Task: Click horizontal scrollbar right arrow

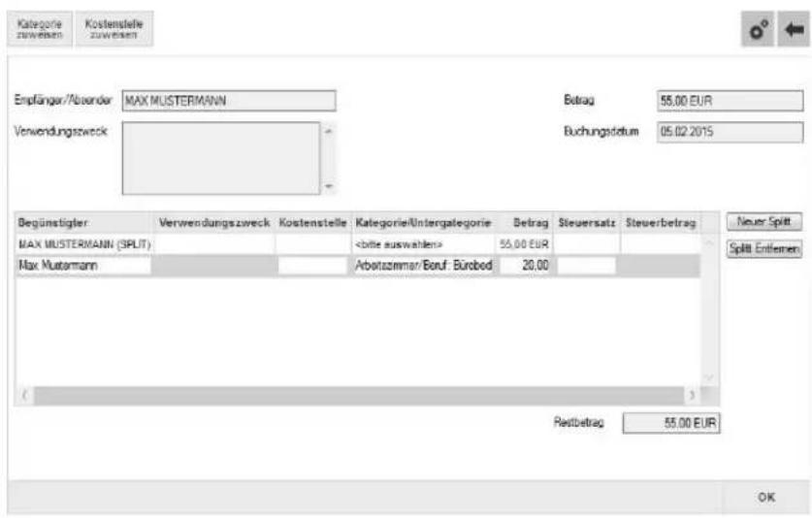Action: (693, 395)
